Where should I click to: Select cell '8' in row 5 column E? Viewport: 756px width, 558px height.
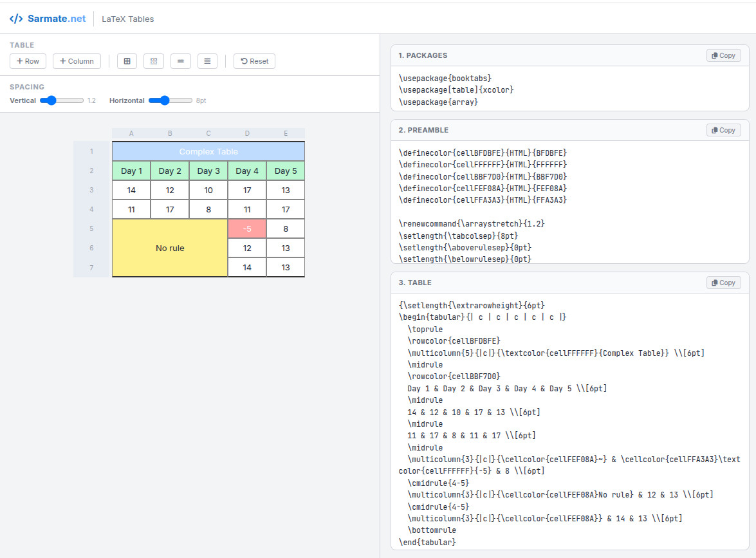coord(286,228)
